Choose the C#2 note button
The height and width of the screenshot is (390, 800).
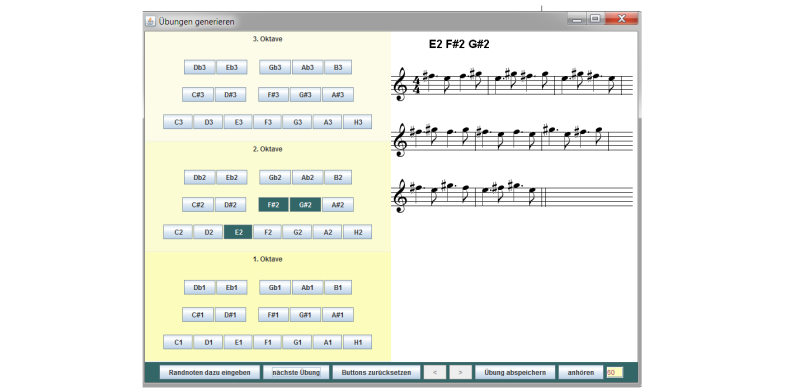(198, 205)
